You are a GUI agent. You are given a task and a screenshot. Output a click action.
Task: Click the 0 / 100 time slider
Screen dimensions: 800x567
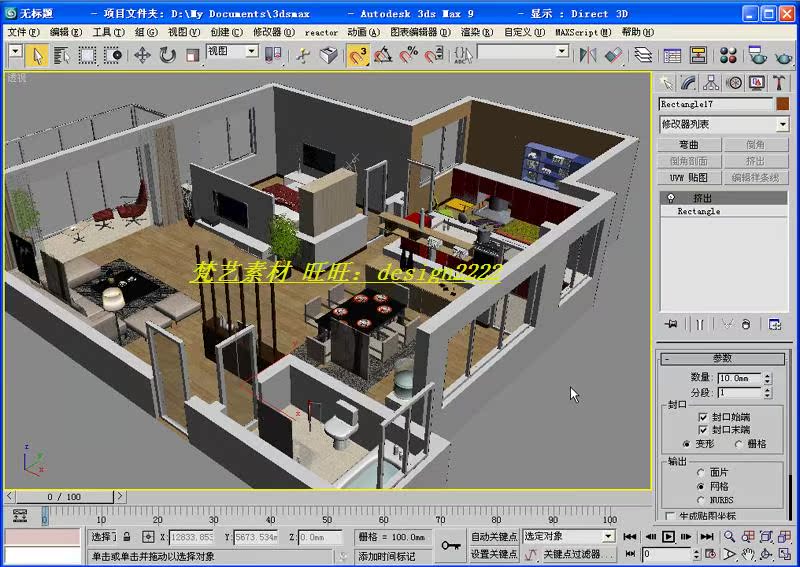(x=64, y=497)
